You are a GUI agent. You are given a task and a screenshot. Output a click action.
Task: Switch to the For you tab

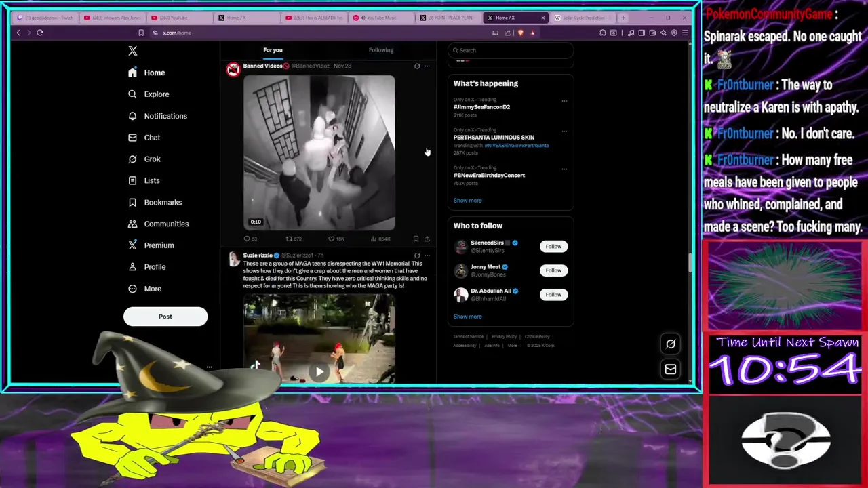click(273, 49)
